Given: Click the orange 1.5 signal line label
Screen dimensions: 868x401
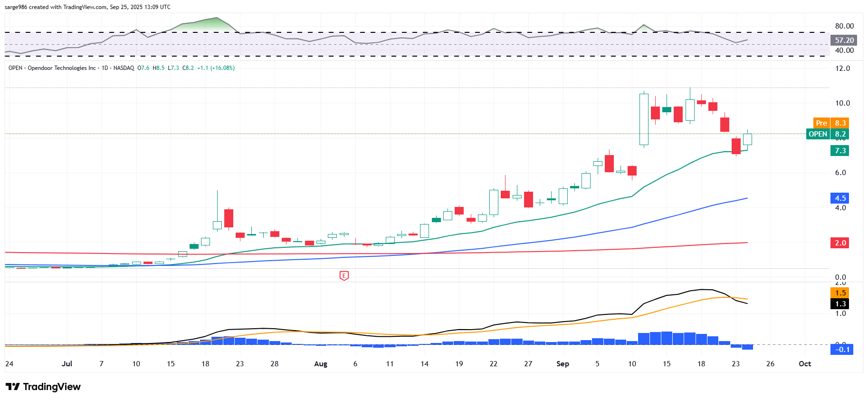Looking at the screenshot, I should click(840, 293).
